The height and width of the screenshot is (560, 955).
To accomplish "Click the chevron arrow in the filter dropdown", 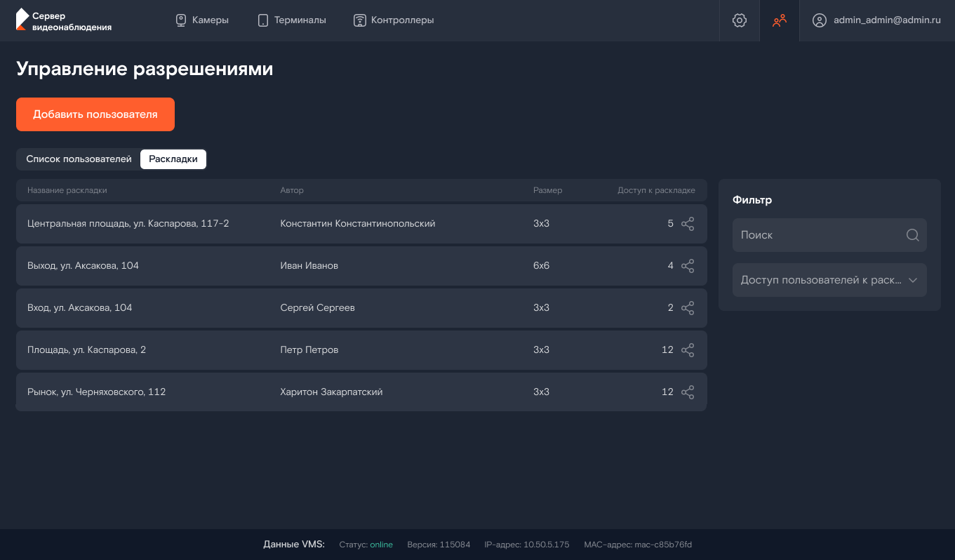I will [913, 280].
